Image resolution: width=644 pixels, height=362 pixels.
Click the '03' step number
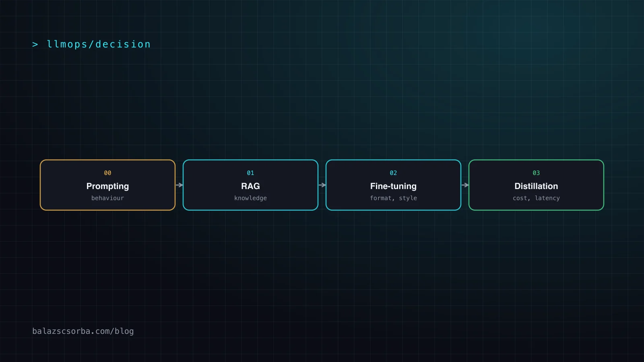pyautogui.click(x=536, y=173)
